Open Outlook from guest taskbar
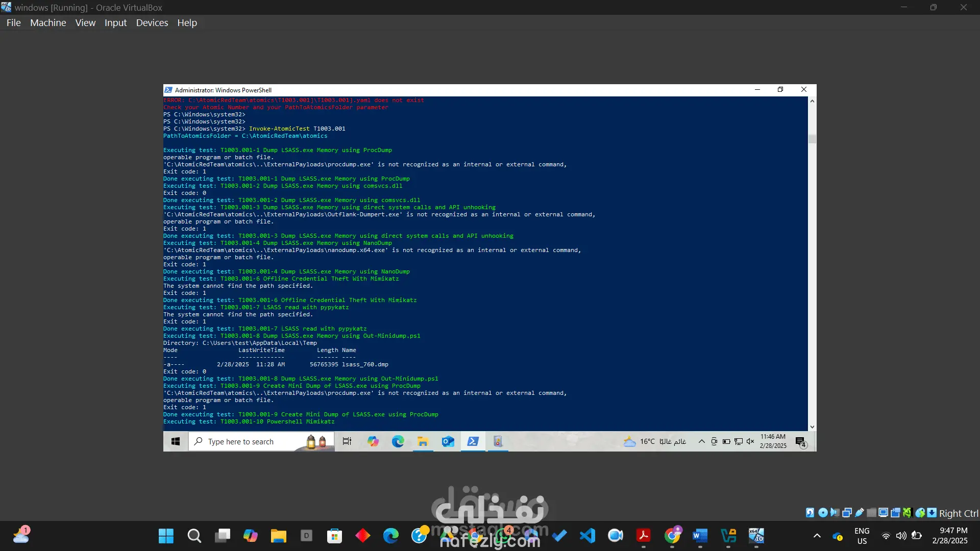Viewport: 980px width, 551px height. [x=448, y=441]
